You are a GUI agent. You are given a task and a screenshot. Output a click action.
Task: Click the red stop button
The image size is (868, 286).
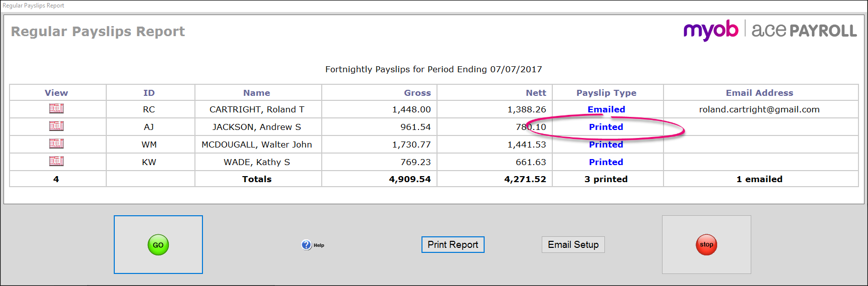click(707, 245)
